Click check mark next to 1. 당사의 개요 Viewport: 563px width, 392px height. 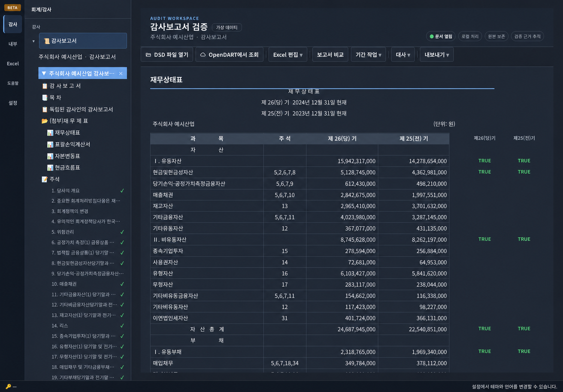click(x=122, y=191)
